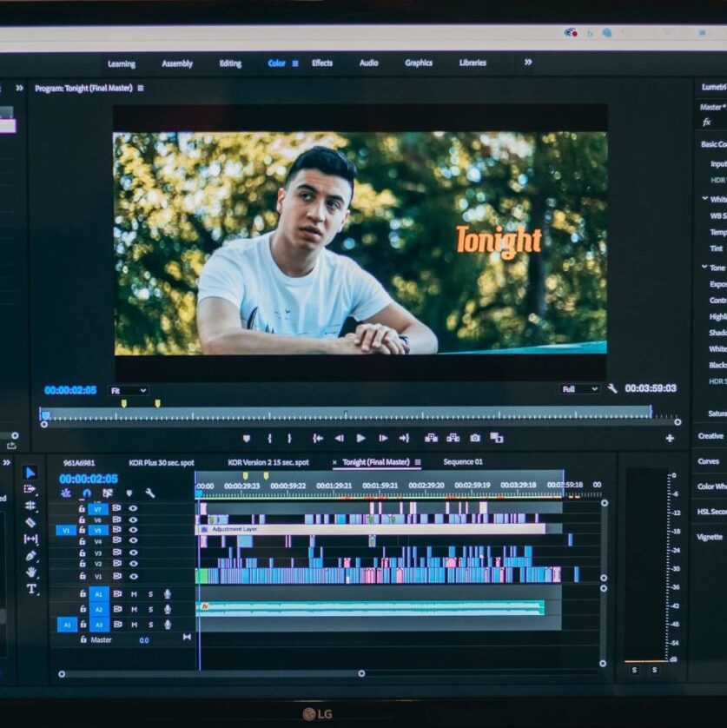Image resolution: width=727 pixels, height=728 pixels.
Task: Select the Track Select Forward tool
Action: pos(30,489)
